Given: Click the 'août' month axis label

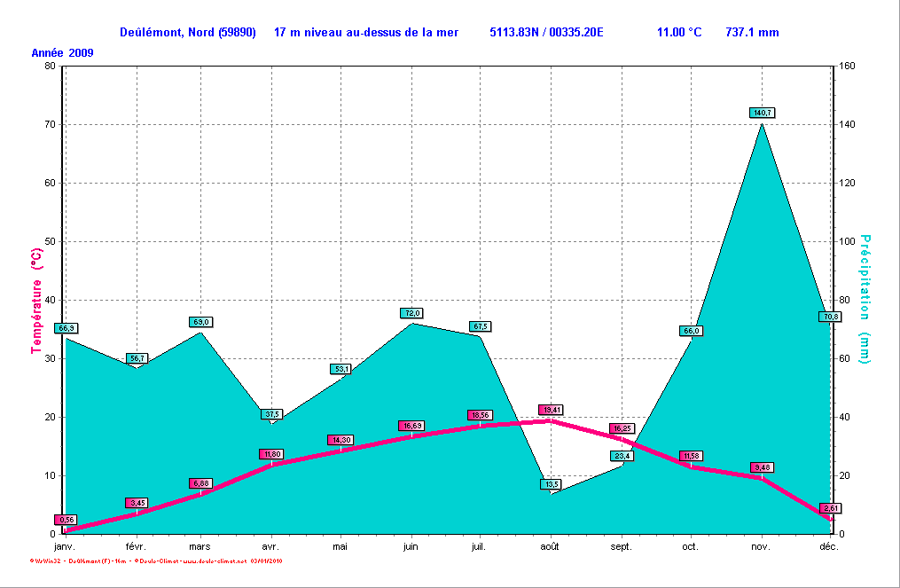Looking at the screenshot, I should [x=551, y=547].
